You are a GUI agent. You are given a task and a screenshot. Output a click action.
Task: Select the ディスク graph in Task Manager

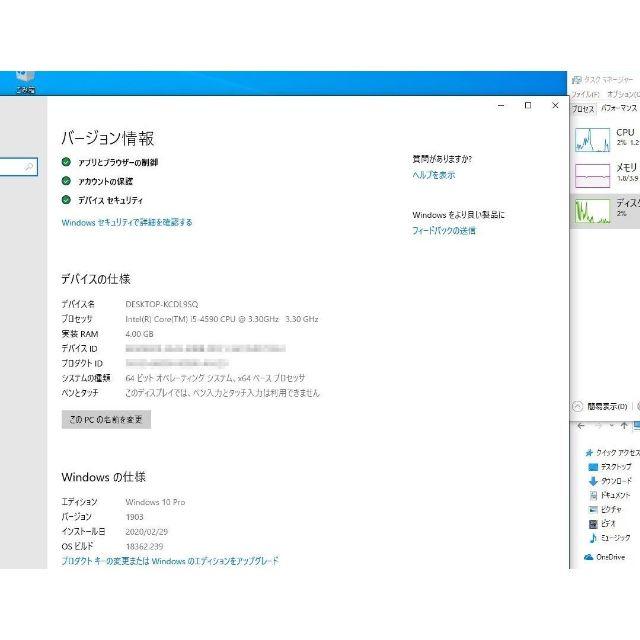tap(592, 211)
